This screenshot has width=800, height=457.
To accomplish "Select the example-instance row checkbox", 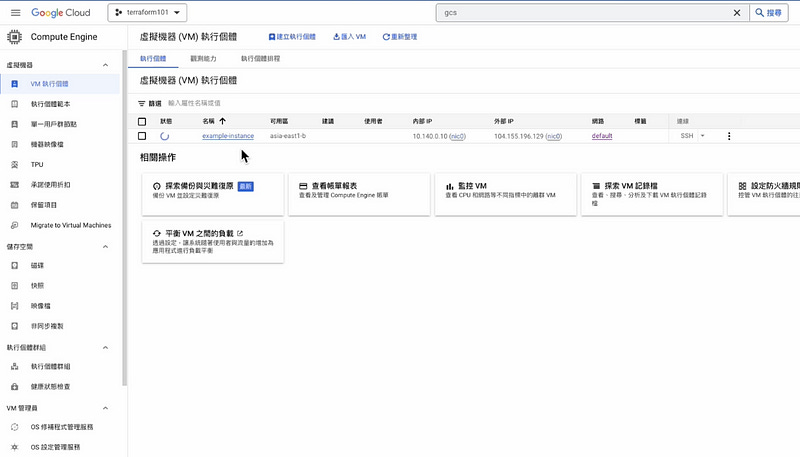I will (142, 136).
